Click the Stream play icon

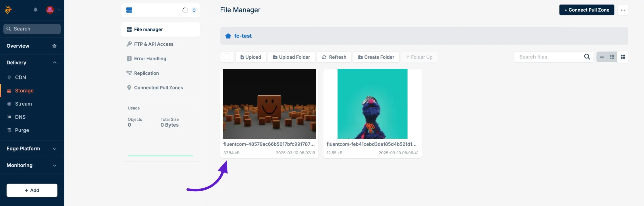click(9, 104)
